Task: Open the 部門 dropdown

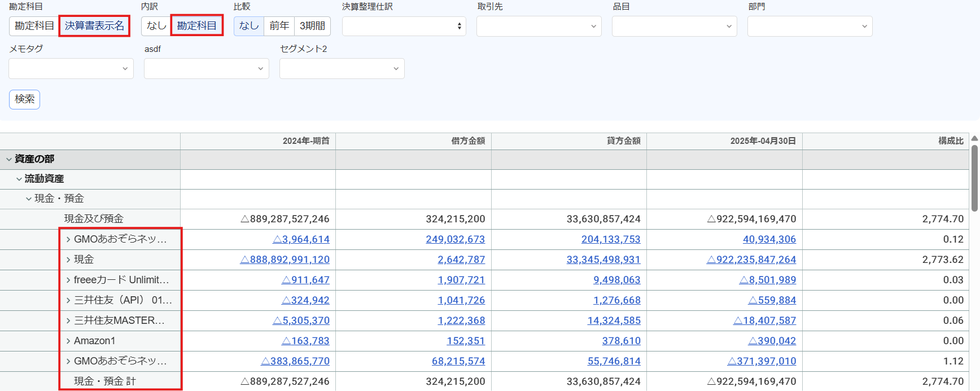Action: pyautogui.click(x=810, y=26)
